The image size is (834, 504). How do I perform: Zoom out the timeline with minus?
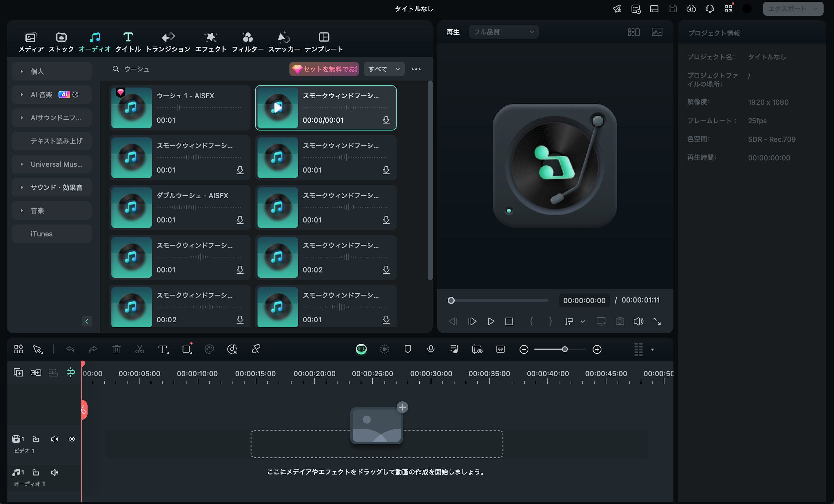click(524, 349)
